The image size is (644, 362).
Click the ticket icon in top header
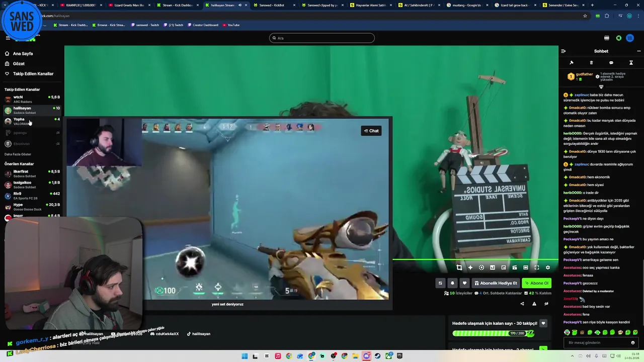(x=607, y=38)
